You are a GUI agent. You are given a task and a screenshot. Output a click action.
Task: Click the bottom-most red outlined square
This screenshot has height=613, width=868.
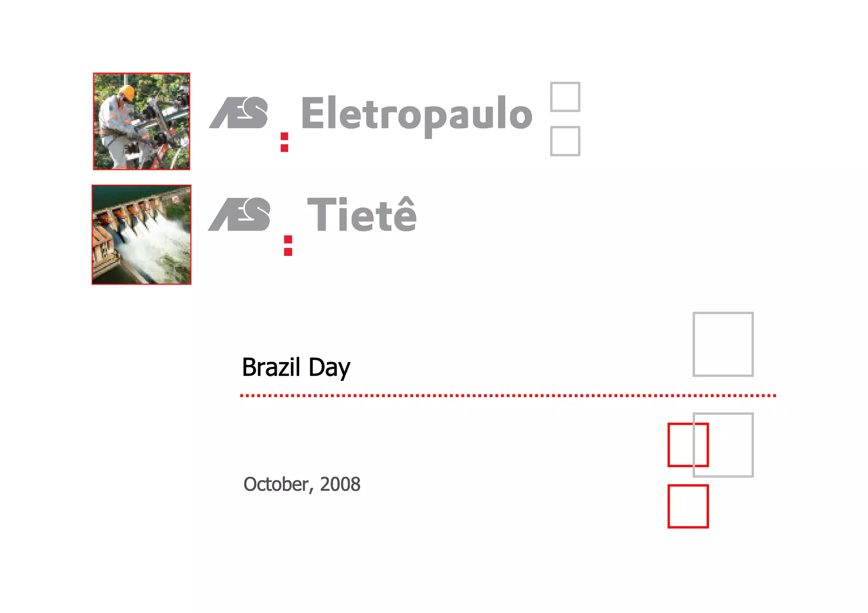687,506
